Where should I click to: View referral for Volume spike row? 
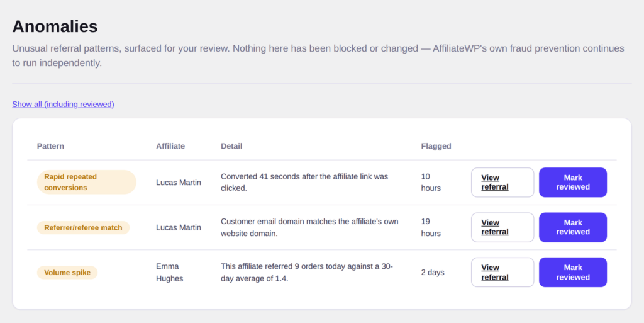(x=502, y=272)
